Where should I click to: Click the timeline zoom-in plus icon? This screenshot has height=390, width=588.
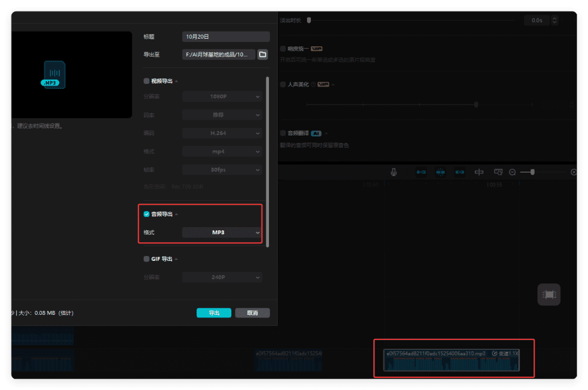(573, 172)
